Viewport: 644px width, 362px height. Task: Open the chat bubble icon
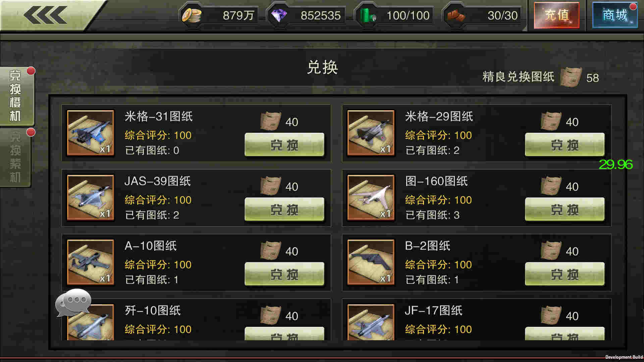[x=73, y=302]
